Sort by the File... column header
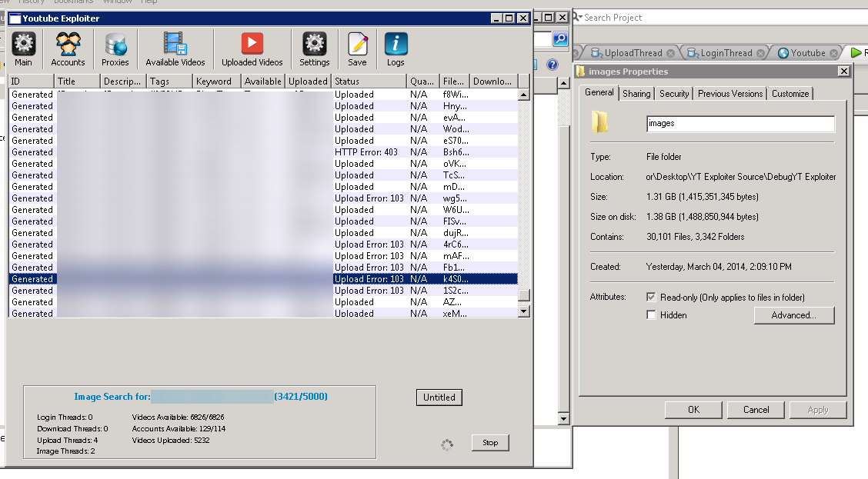 point(455,81)
